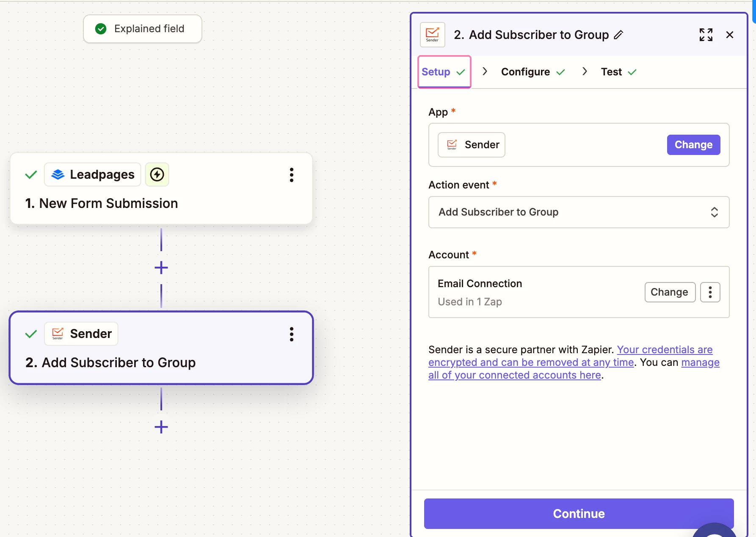Screen dimensions: 756x537
Task: Click the 'Email Connection' account name
Action: point(480,284)
